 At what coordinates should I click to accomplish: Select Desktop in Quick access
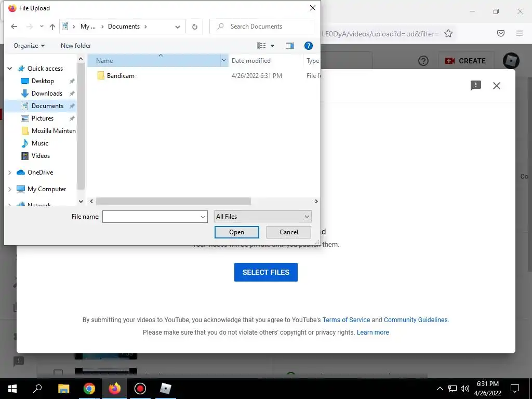click(43, 81)
